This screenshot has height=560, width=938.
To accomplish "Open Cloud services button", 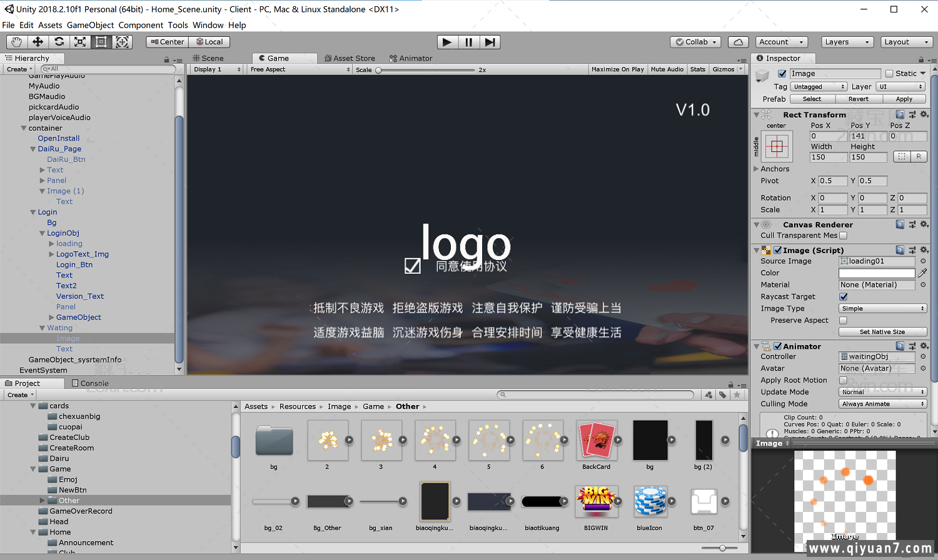I will click(x=739, y=42).
